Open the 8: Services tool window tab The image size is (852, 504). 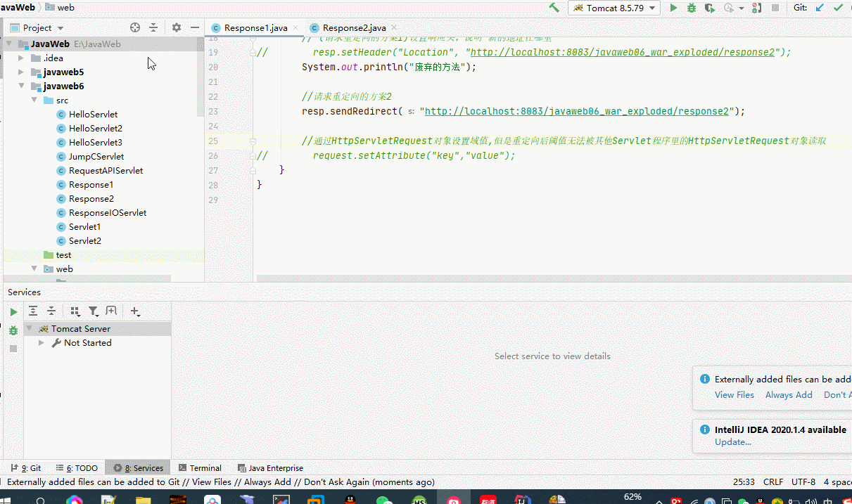(138, 467)
